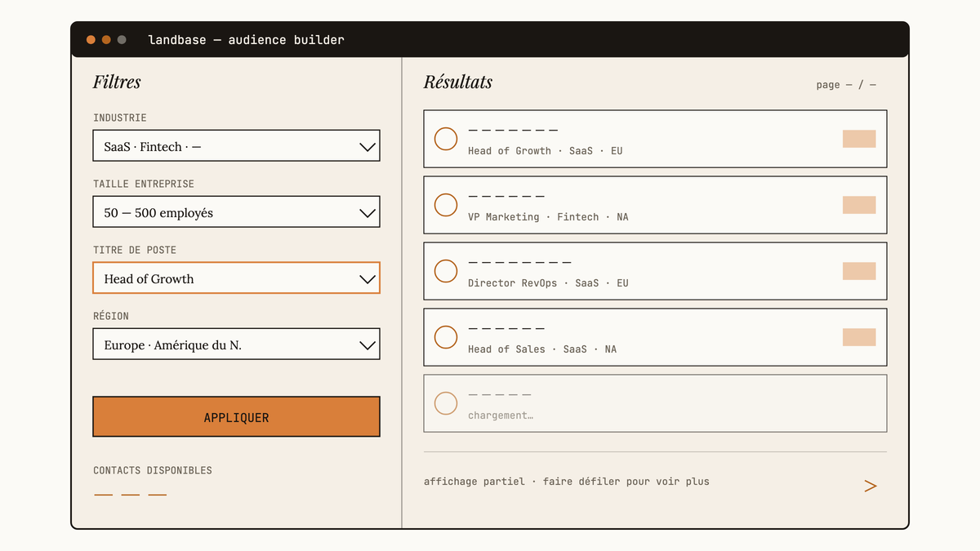Click the 'VP Marketing · Fintech · NA' result text
The width and height of the screenshot is (980, 551).
pyautogui.click(x=548, y=217)
